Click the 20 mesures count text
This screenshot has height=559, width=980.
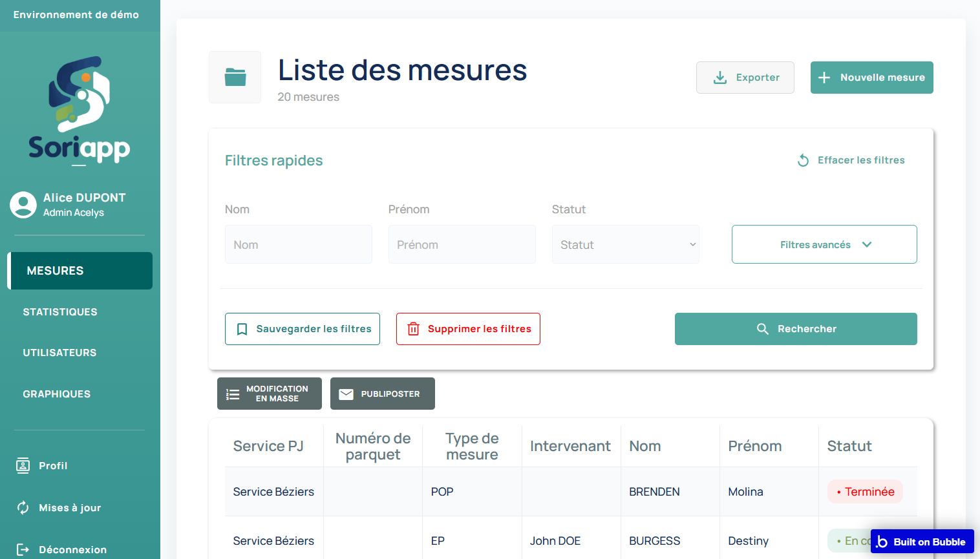coord(308,97)
